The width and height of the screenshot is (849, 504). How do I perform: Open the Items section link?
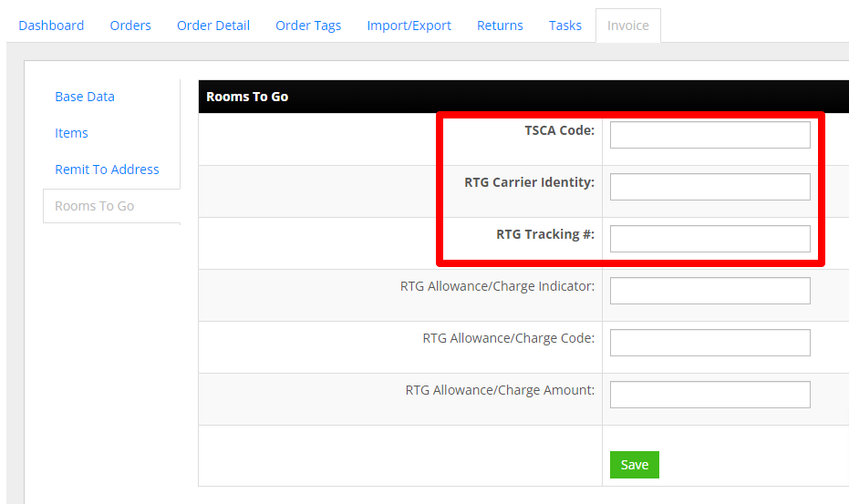tap(71, 133)
